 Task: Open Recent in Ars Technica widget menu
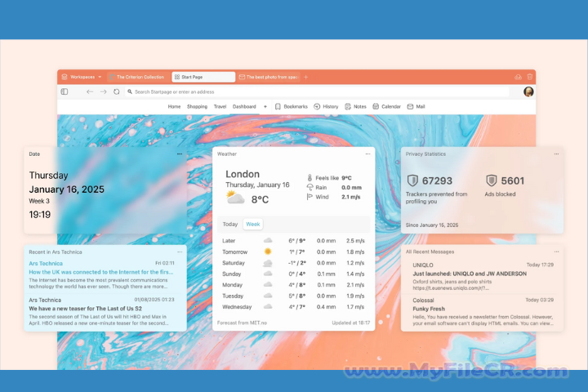180,252
